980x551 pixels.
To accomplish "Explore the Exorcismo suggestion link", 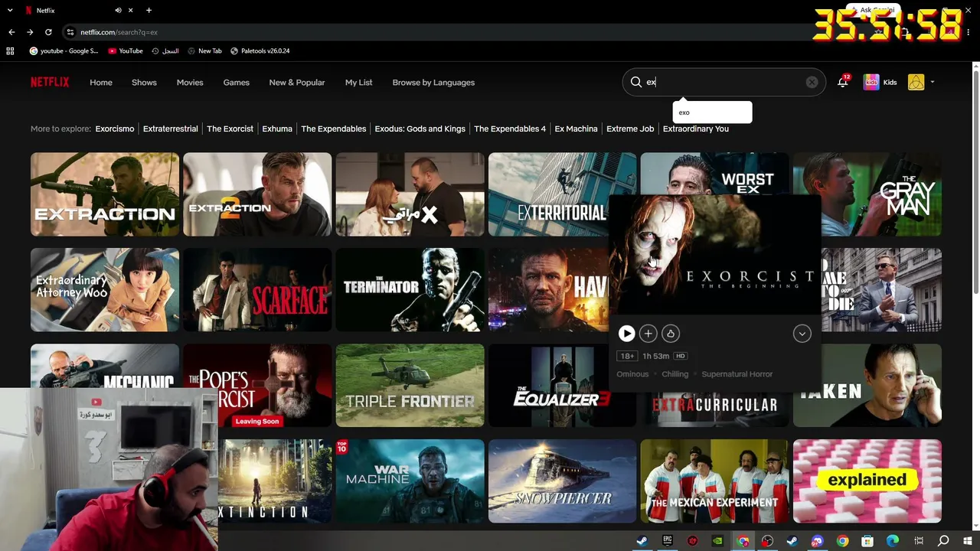I will tap(115, 129).
